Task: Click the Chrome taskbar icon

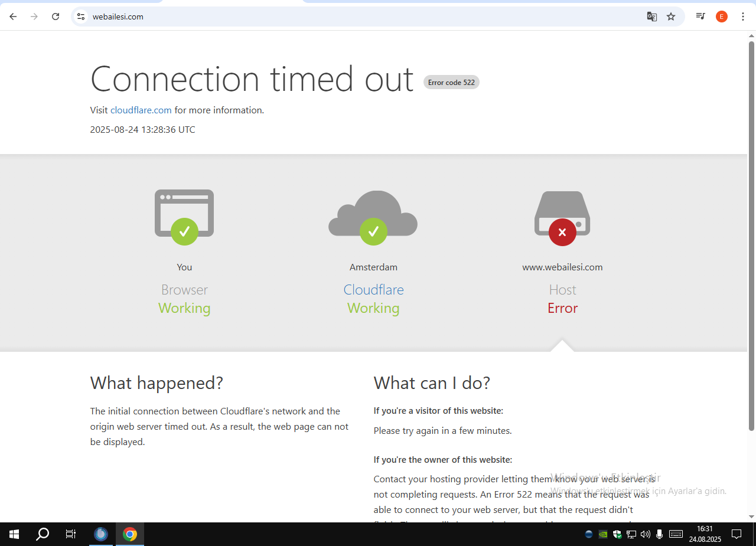Action: tap(130, 534)
